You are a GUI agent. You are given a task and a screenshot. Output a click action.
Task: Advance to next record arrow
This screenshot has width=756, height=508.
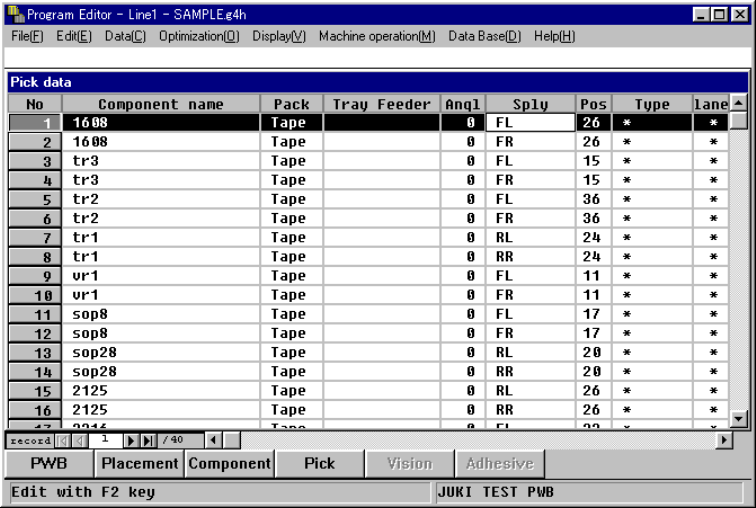pos(130,441)
